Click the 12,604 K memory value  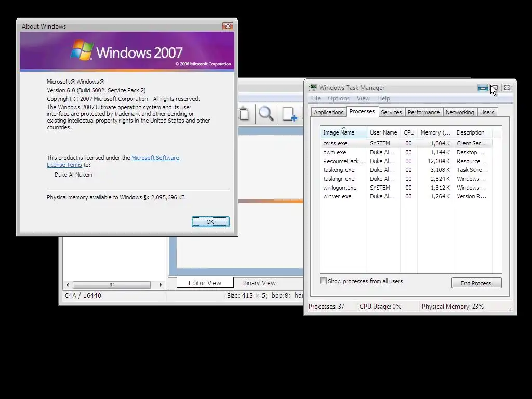pyautogui.click(x=438, y=161)
